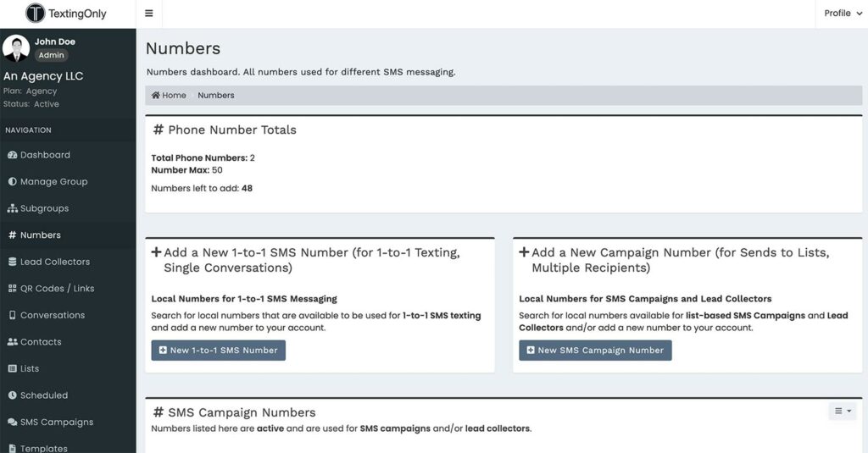Click the TextingOnly logo icon
The height and width of the screenshot is (453, 868).
(x=36, y=14)
